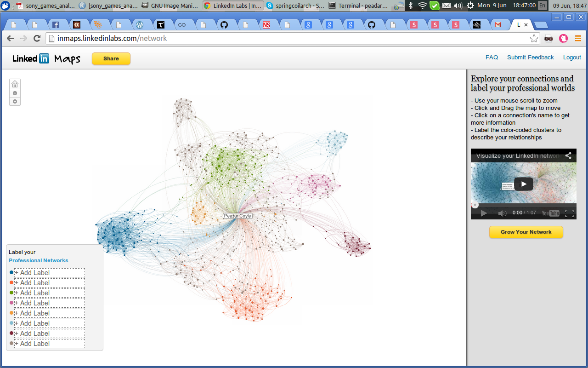Switch to GNU Image Manipulation taskbar window
Image resolution: width=588 pixels, height=368 pixels.
pyautogui.click(x=170, y=6)
